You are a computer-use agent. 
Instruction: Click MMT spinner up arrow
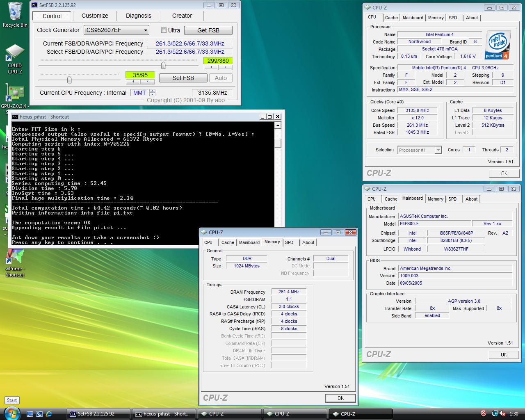[153, 91]
